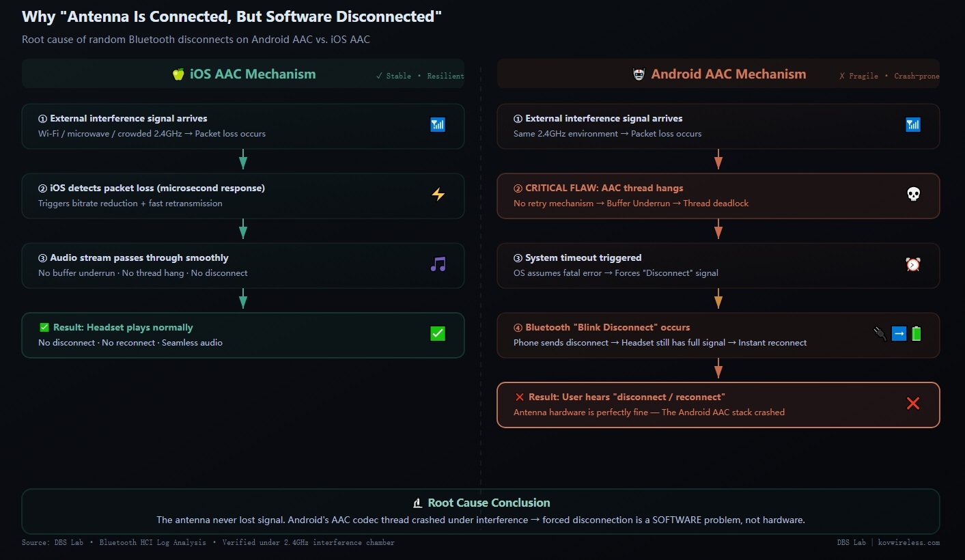
Task: Click the 'Fragile • Crash-prone' label
Action: pyautogui.click(x=889, y=76)
